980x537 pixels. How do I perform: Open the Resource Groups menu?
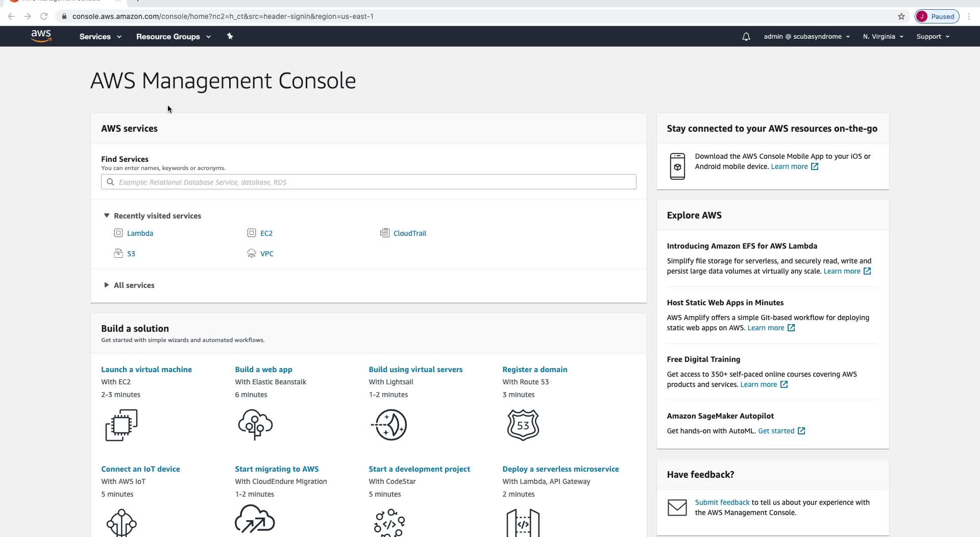pyautogui.click(x=173, y=37)
